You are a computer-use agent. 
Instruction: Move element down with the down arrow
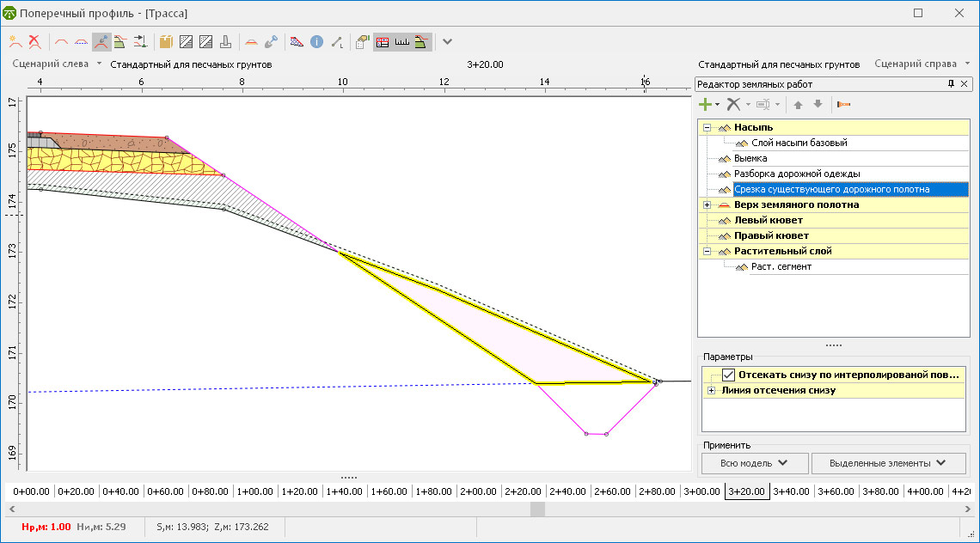click(x=818, y=104)
